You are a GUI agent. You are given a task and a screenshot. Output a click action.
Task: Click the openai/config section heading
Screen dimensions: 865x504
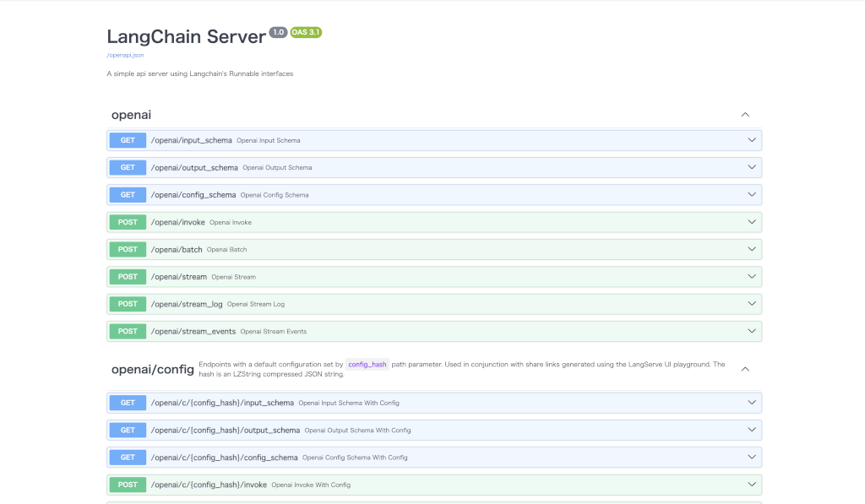(153, 370)
